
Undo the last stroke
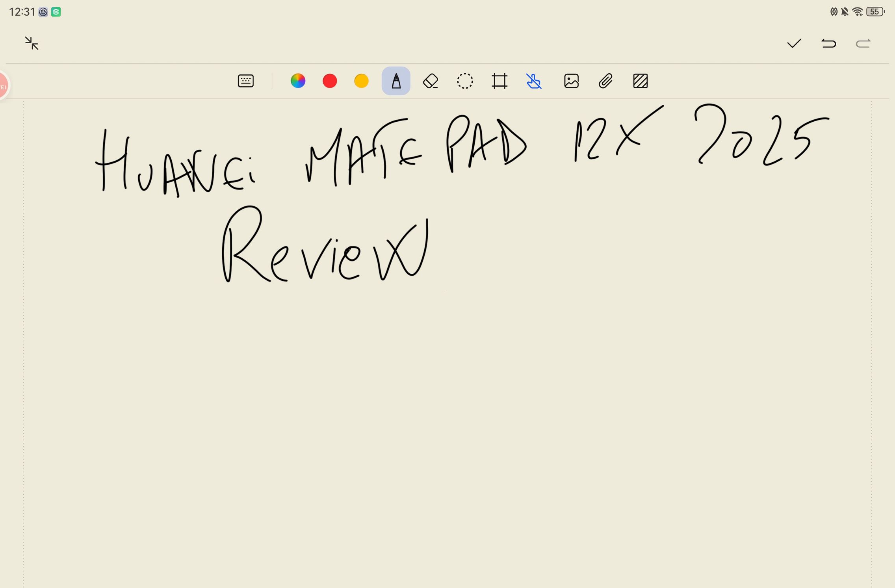(828, 43)
